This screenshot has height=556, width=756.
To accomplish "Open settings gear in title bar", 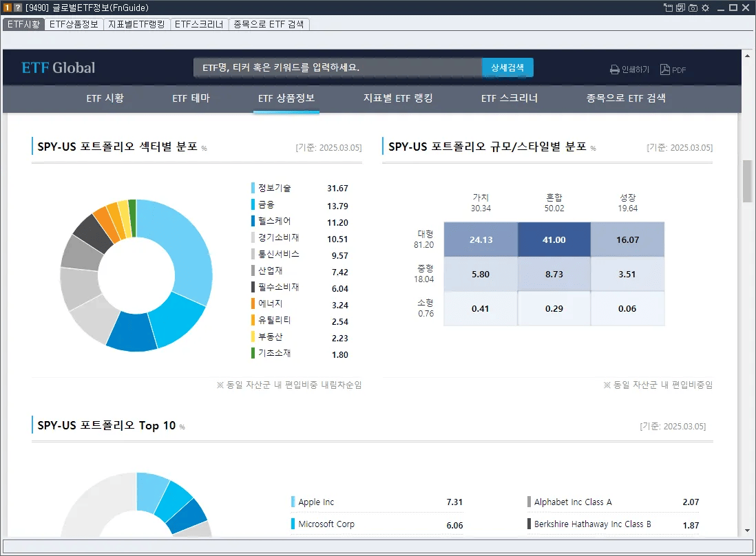I will [x=705, y=8].
